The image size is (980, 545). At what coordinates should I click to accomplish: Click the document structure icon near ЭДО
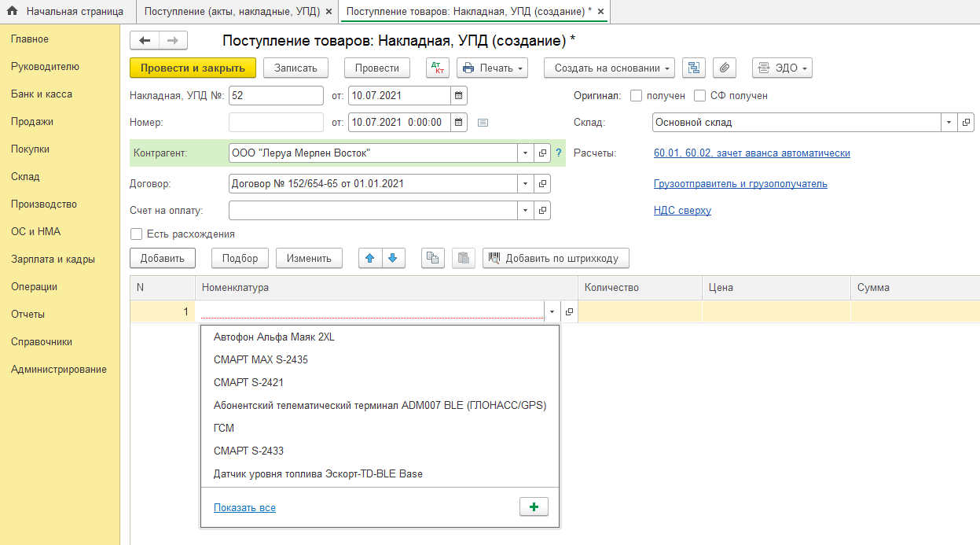click(x=694, y=68)
